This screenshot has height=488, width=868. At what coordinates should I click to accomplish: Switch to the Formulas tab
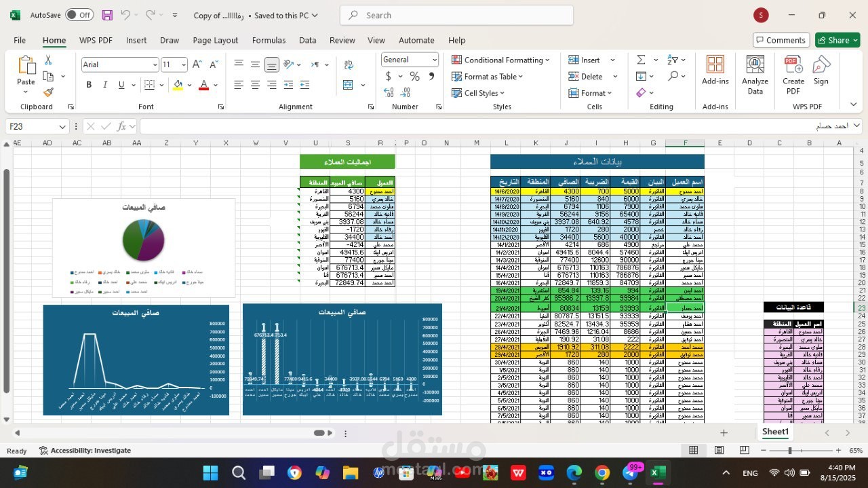coord(269,40)
